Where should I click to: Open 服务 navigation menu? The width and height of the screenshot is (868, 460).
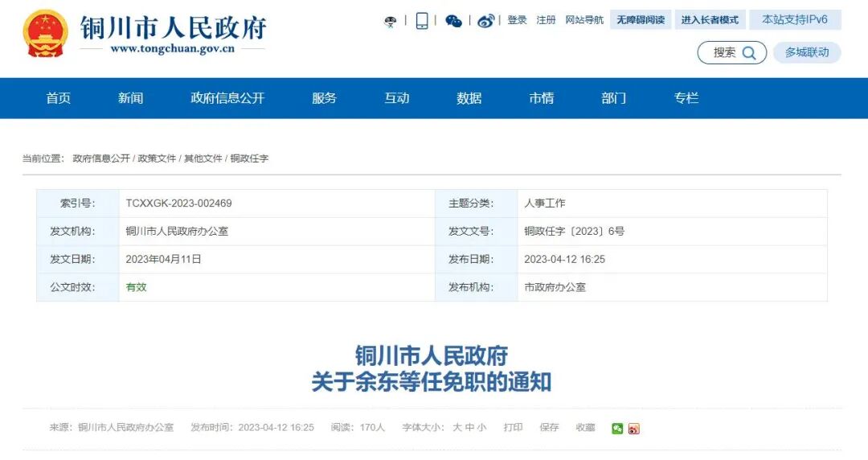325,98
